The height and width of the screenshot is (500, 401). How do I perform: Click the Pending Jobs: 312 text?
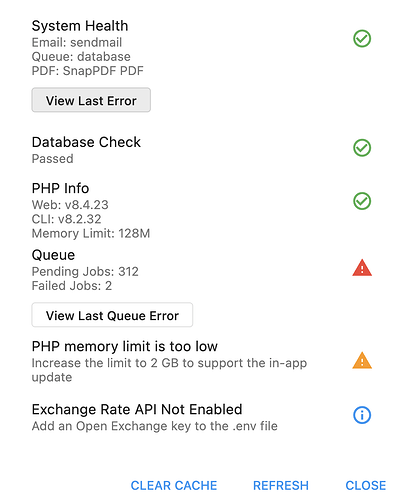85,272
